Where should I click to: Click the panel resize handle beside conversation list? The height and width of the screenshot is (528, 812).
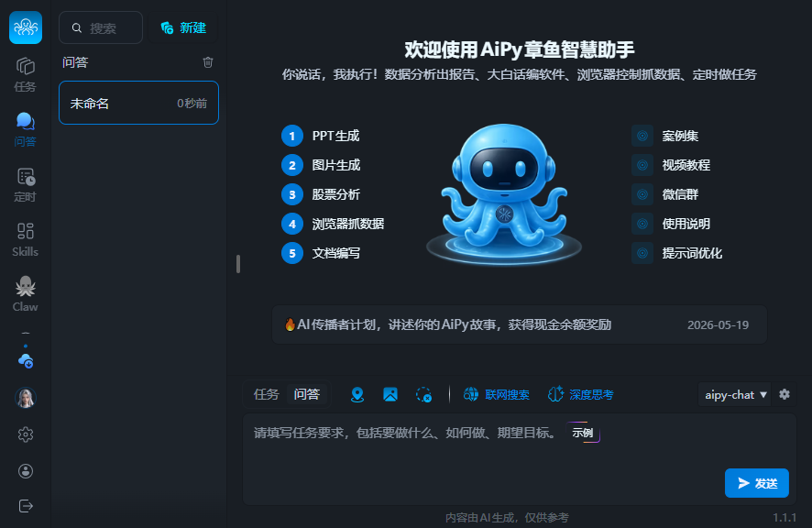tap(238, 264)
